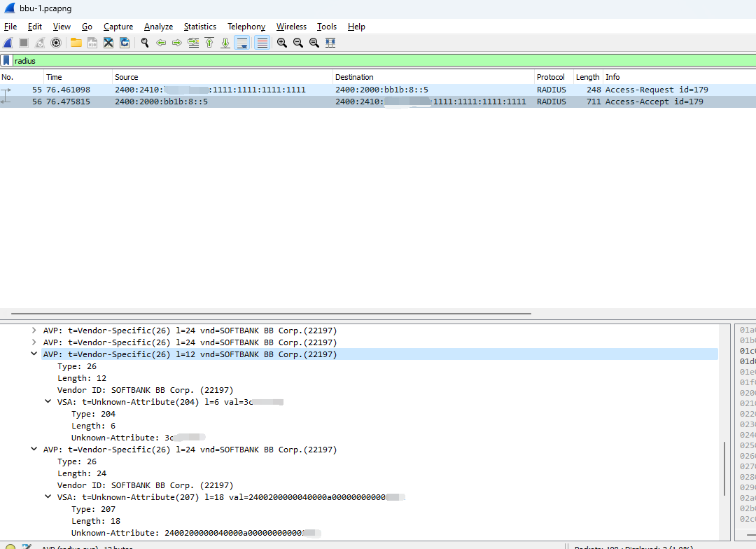Open a capture file folder icon

coord(76,43)
